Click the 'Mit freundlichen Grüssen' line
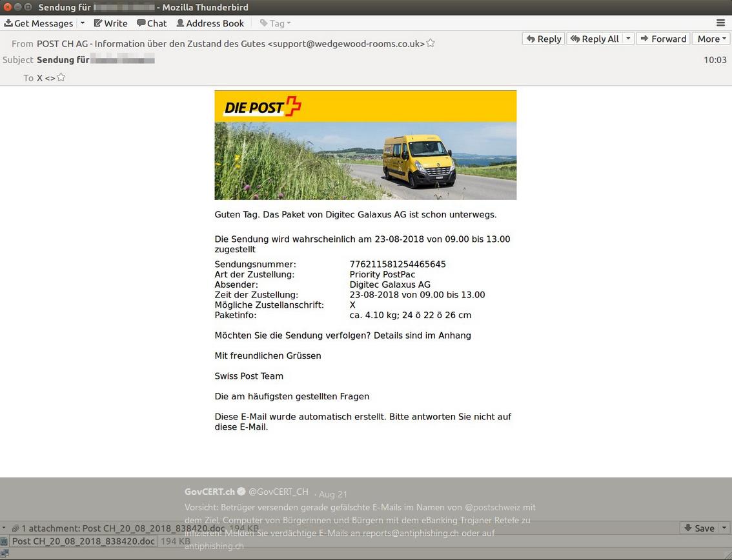This screenshot has height=560, width=732. (x=268, y=355)
